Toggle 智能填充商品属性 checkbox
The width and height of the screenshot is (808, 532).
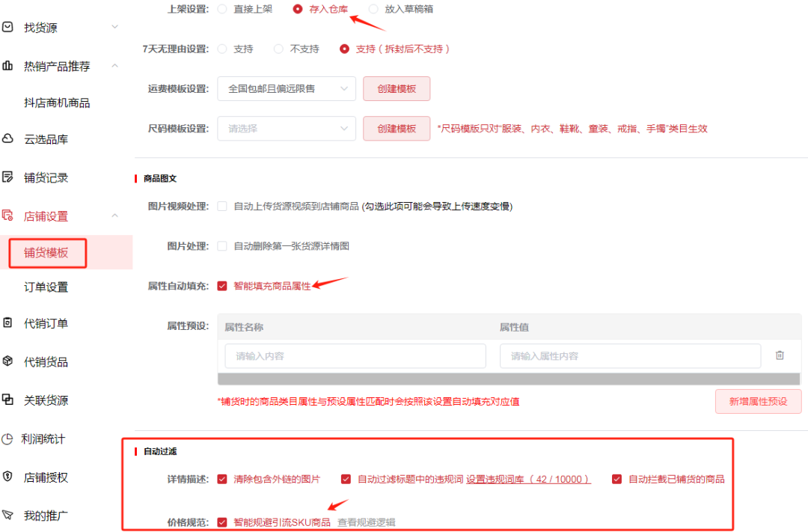pos(222,286)
